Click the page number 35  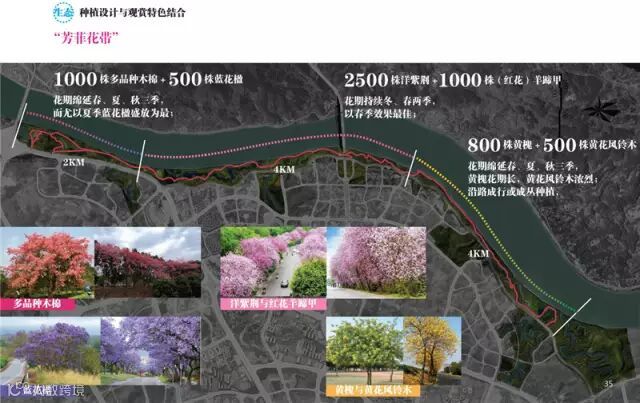tap(609, 384)
